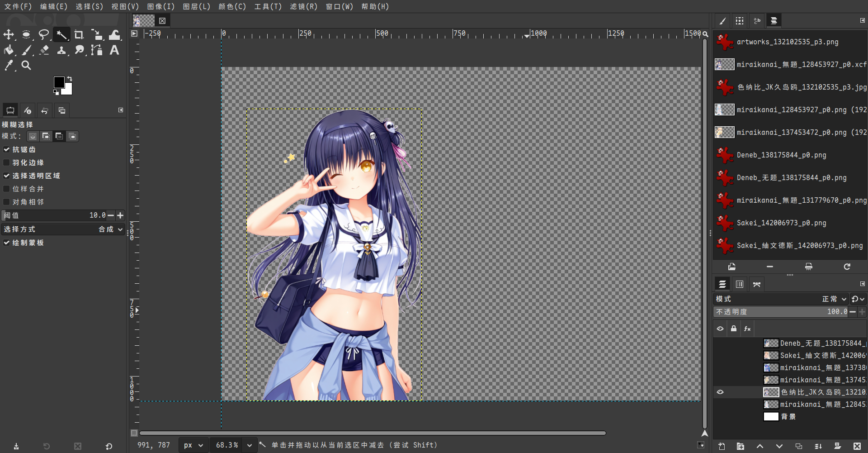Screen dimensions: 868x453
Task: Select the Zoom magnifier tool
Action: click(x=26, y=66)
